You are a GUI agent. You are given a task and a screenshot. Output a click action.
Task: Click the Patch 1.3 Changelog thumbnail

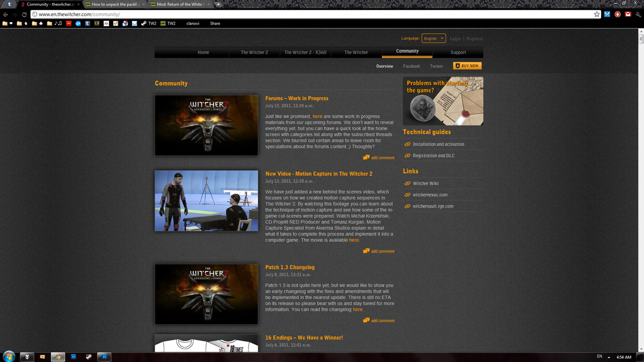(207, 294)
